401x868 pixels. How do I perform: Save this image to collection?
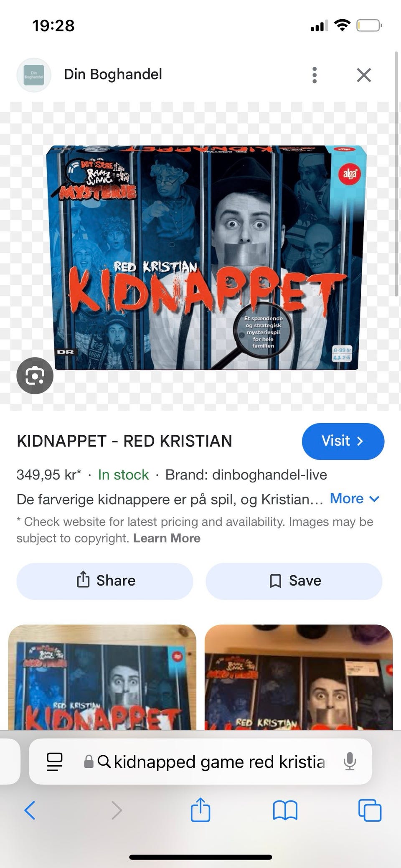coord(294,581)
